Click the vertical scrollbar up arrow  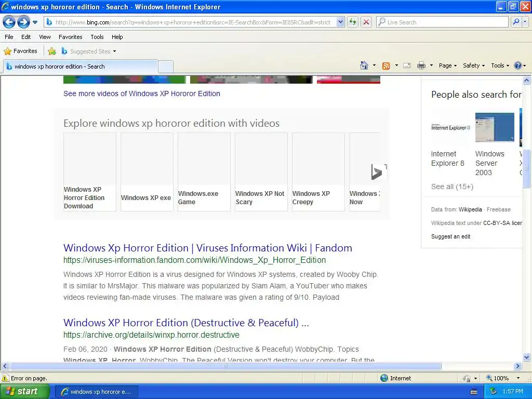(527, 80)
